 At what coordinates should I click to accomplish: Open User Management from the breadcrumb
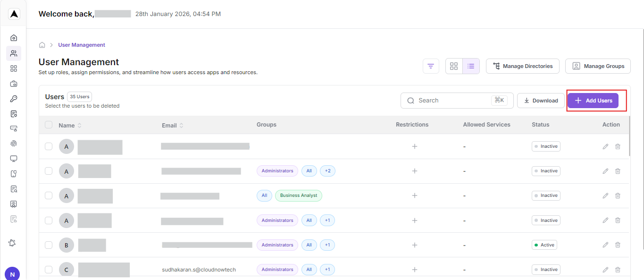(81, 44)
